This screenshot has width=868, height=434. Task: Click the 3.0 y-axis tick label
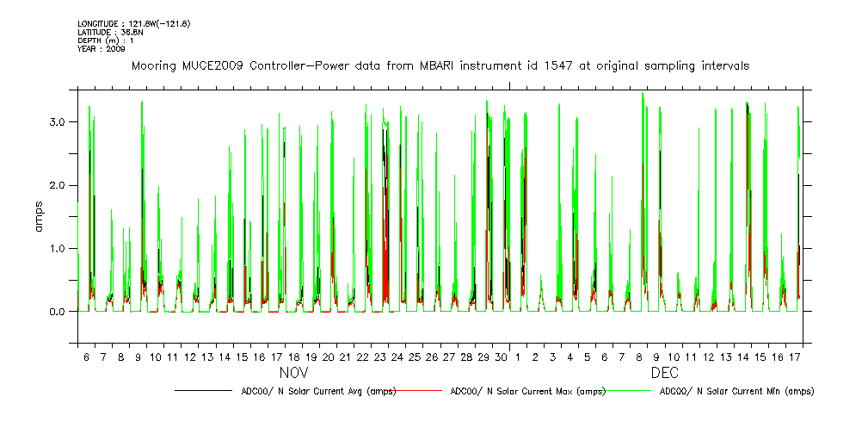(x=57, y=122)
